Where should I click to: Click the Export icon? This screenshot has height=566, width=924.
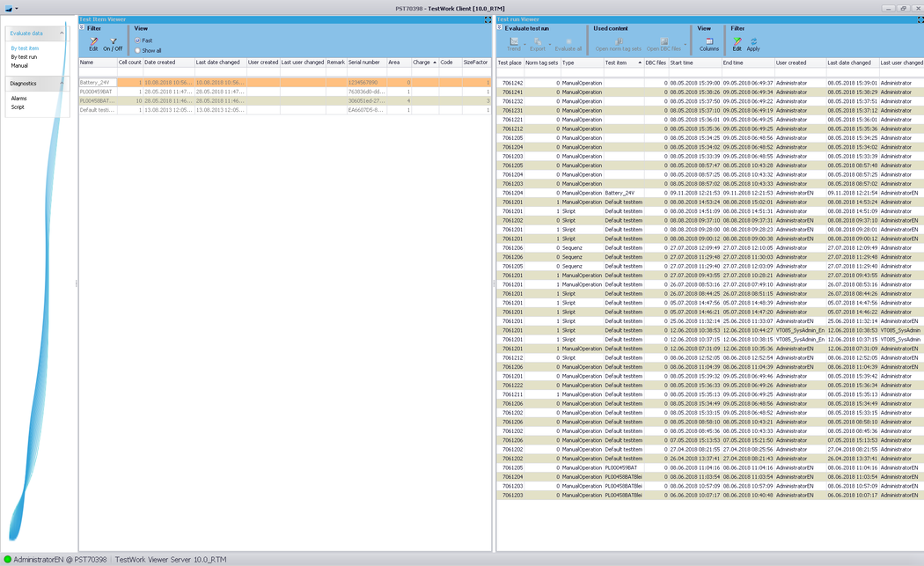538,42
